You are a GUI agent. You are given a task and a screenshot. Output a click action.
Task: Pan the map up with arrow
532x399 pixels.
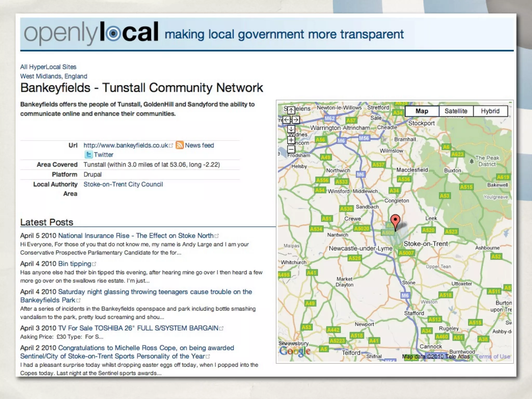tap(291, 110)
